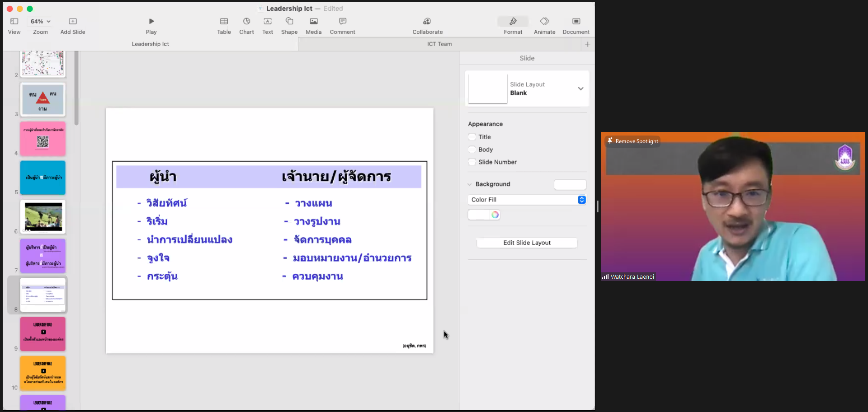Select slide 2 thumbnail
The width and height of the screenshot is (868, 412).
42,63
